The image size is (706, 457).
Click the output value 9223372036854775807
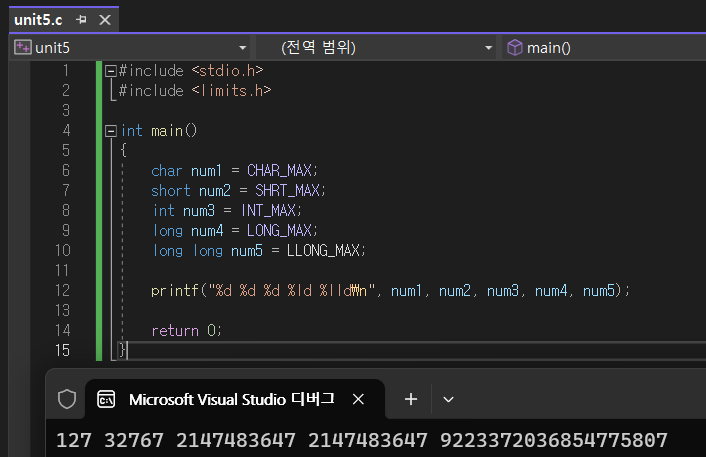point(553,440)
